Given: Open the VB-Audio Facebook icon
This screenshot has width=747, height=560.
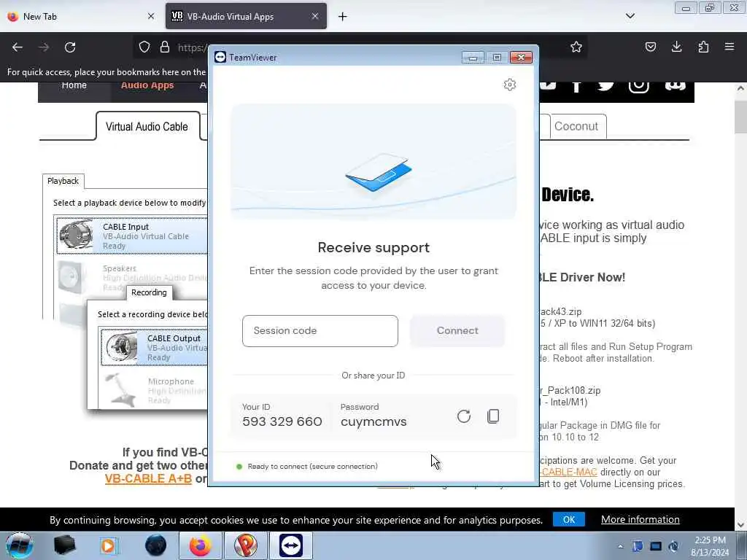Looking at the screenshot, I should click(x=576, y=87).
